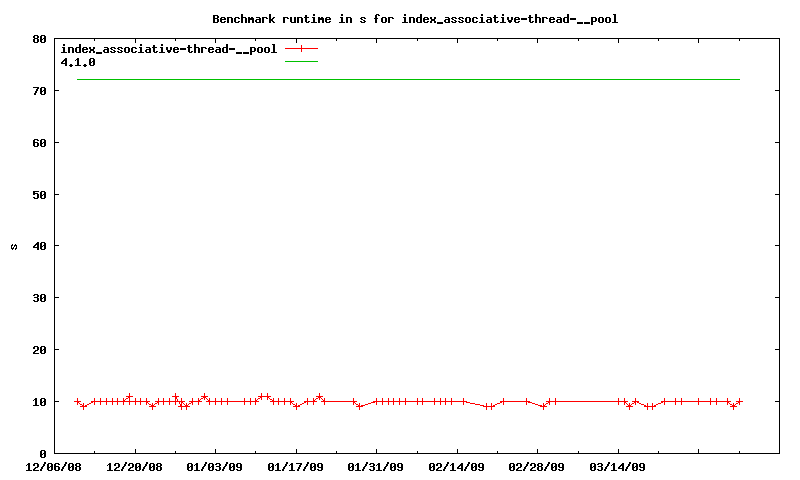The width and height of the screenshot is (800, 480).
Task: Click the 20 y-axis tick label
Action: click(x=39, y=350)
